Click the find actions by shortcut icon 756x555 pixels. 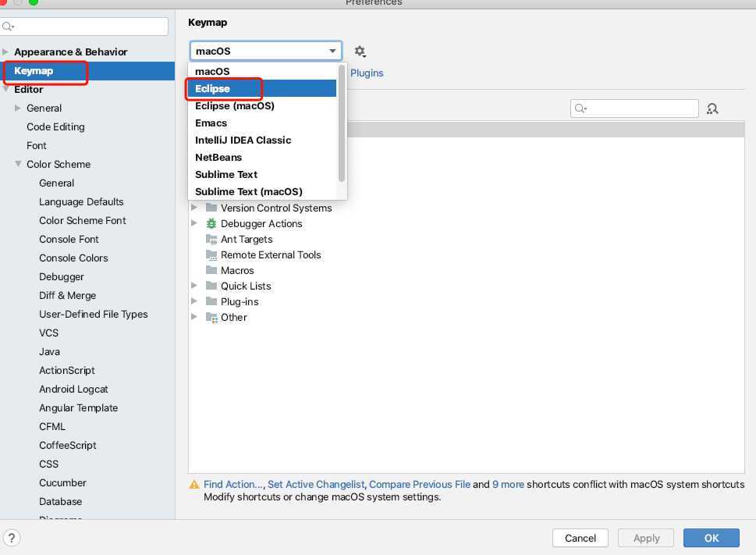pos(712,109)
